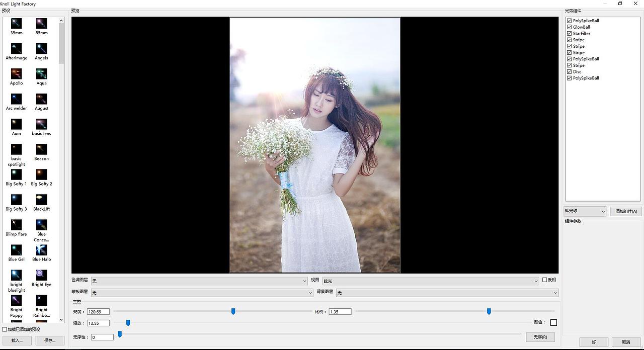Expand the 背景图层 dropdown
Image resolution: width=644 pixels, height=350 pixels.
[x=447, y=292]
